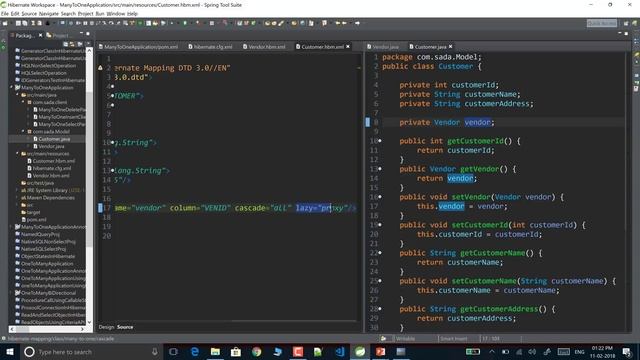The height and width of the screenshot is (360, 640).
Task: Open the Window menu
Action: [116, 13]
